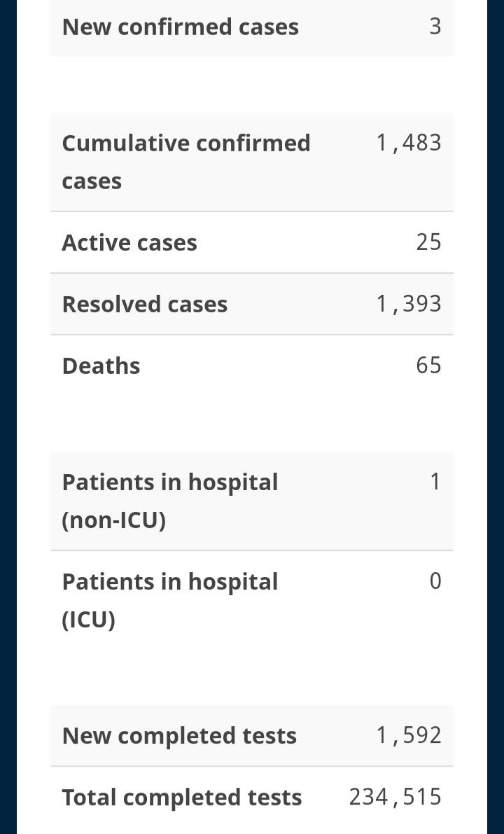The image size is (504, 834).
Task: Select the Resolved cases label
Action: (x=145, y=304)
